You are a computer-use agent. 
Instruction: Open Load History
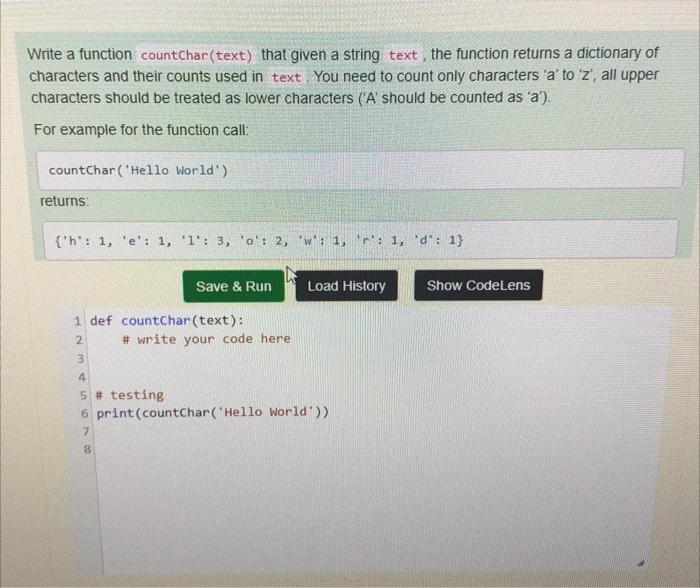(x=346, y=286)
